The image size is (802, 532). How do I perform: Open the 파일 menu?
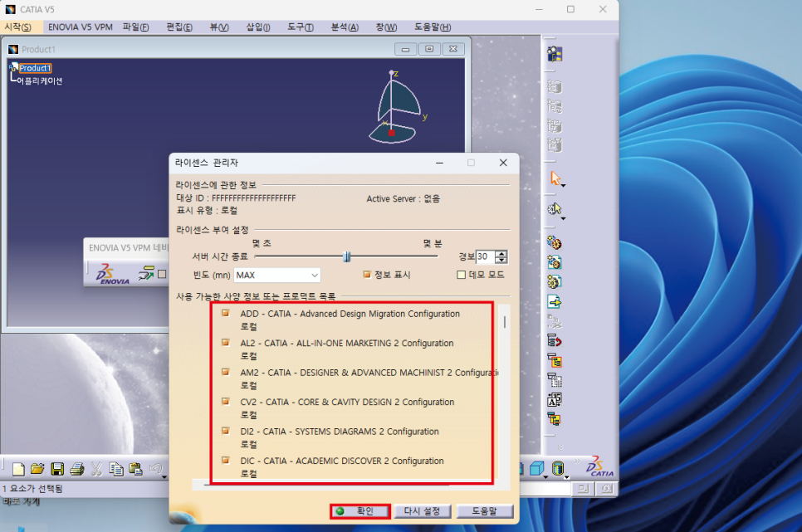(135, 27)
